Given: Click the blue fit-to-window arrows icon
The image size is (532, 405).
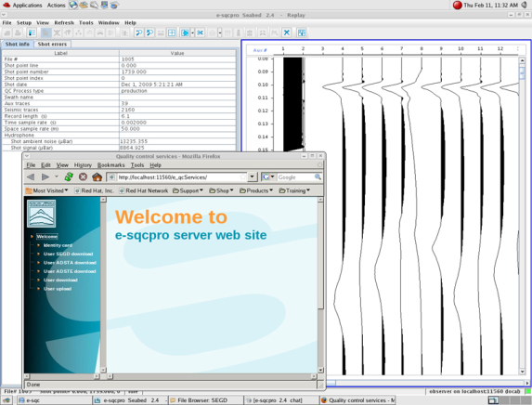Looking at the screenshot, I should [x=185, y=33].
